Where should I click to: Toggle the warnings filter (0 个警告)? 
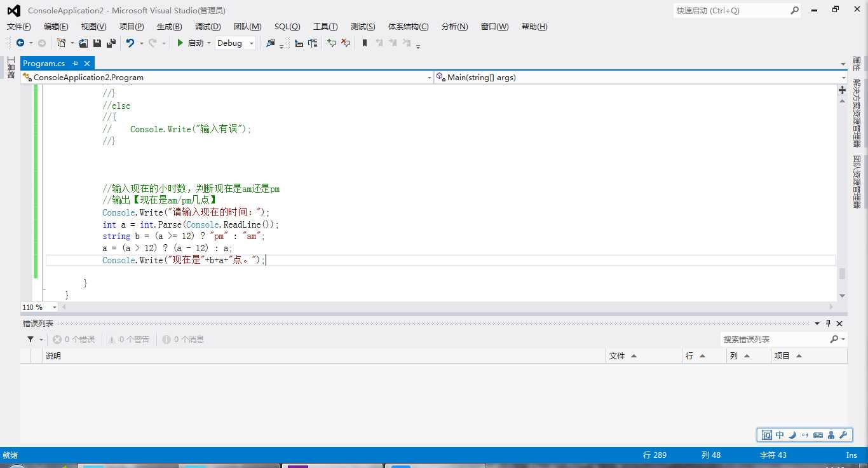128,340
